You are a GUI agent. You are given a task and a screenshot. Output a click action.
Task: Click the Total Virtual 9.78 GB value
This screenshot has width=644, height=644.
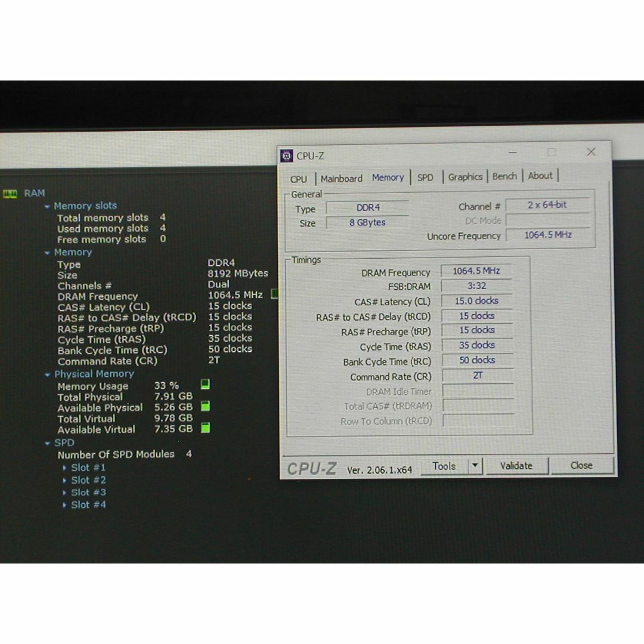(x=174, y=418)
